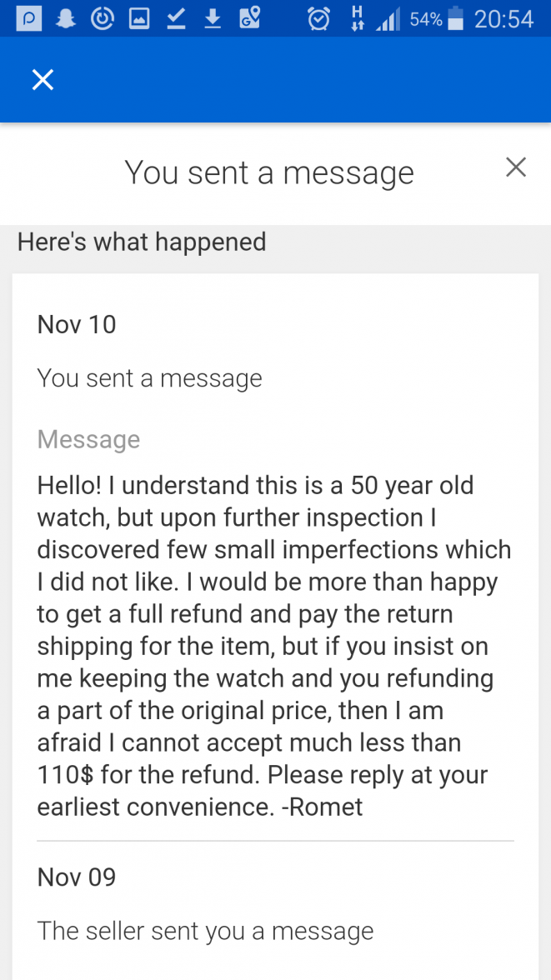Tap the grey 'Message' label
Viewport: 551px width, 980px height.
(x=88, y=439)
